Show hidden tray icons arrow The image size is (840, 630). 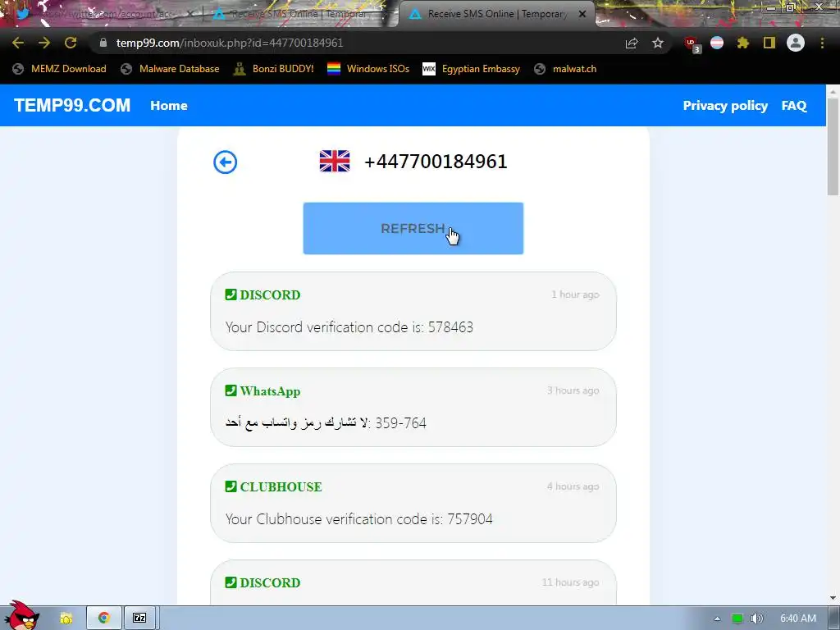(x=717, y=619)
